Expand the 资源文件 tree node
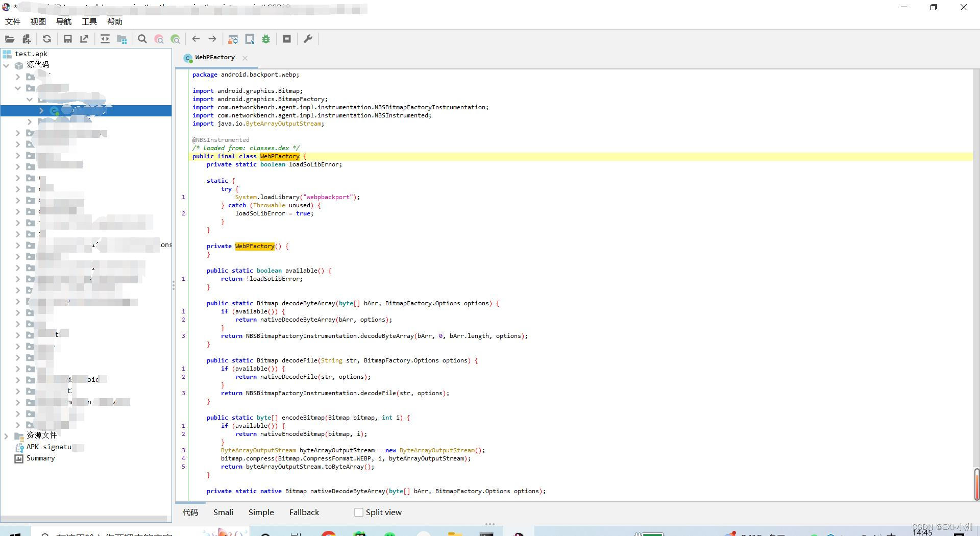 pos(7,436)
